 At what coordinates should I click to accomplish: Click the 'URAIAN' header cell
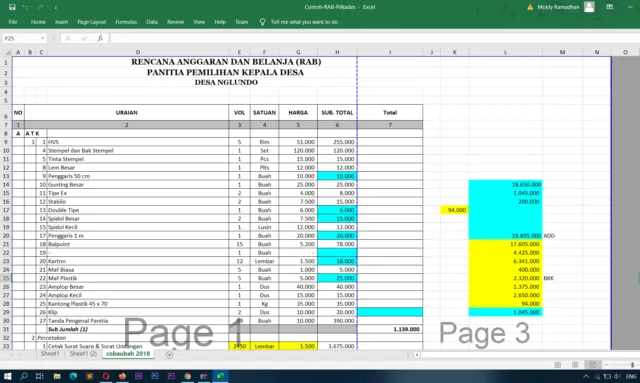(127, 113)
